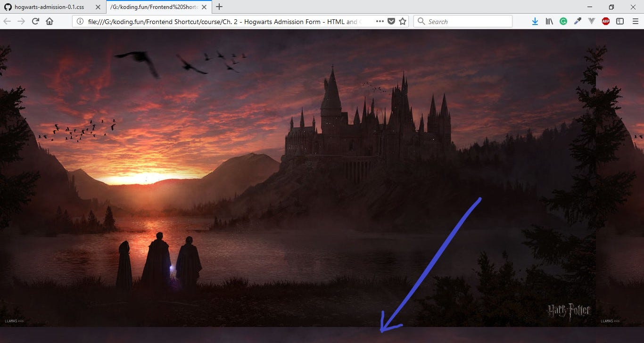Screen dimensions: 644x343
Task: Open the Adblock Plus menu
Action: point(606,21)
